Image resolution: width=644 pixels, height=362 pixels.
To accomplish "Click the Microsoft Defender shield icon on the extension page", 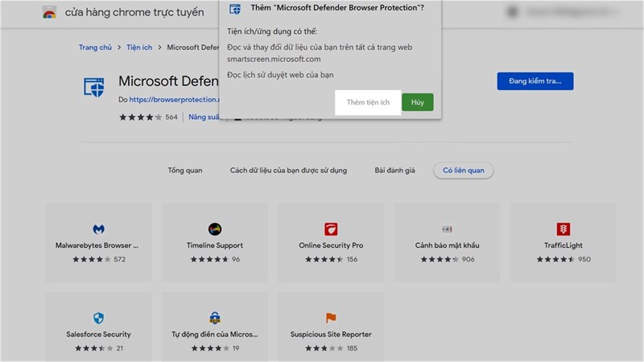I will pos(94,87).
